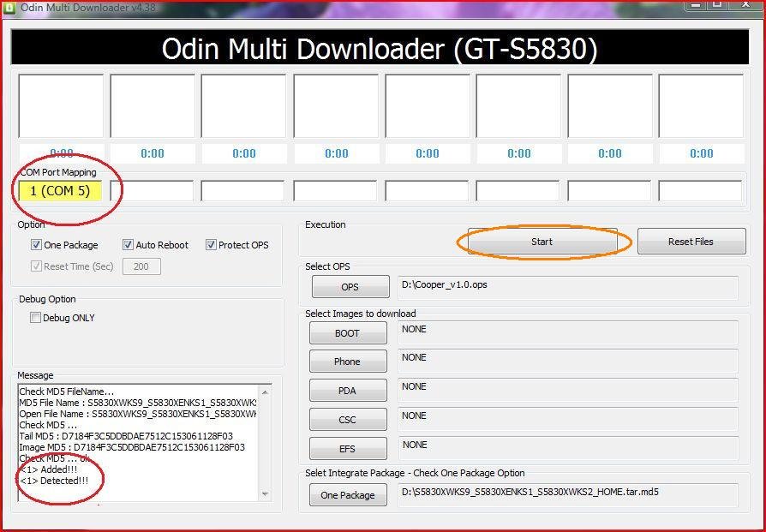Click the "Select Images to download" label

pyautogui.click(x=361, y=314)
